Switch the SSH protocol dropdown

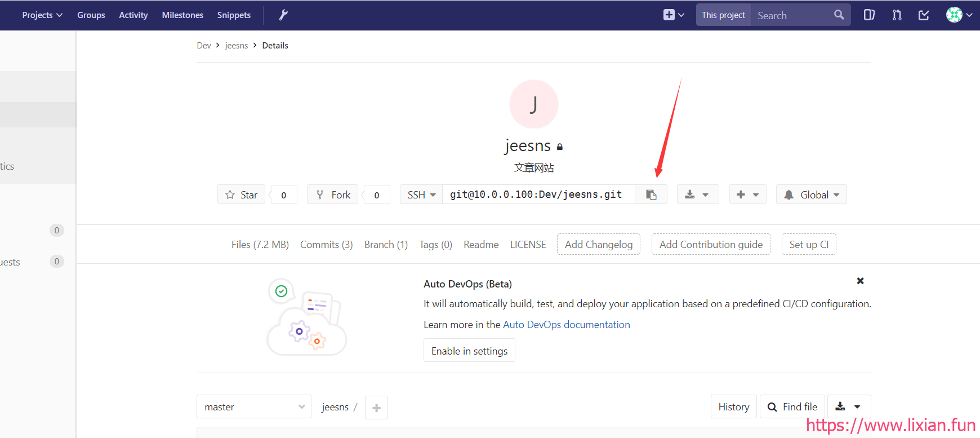coord(421,194)
